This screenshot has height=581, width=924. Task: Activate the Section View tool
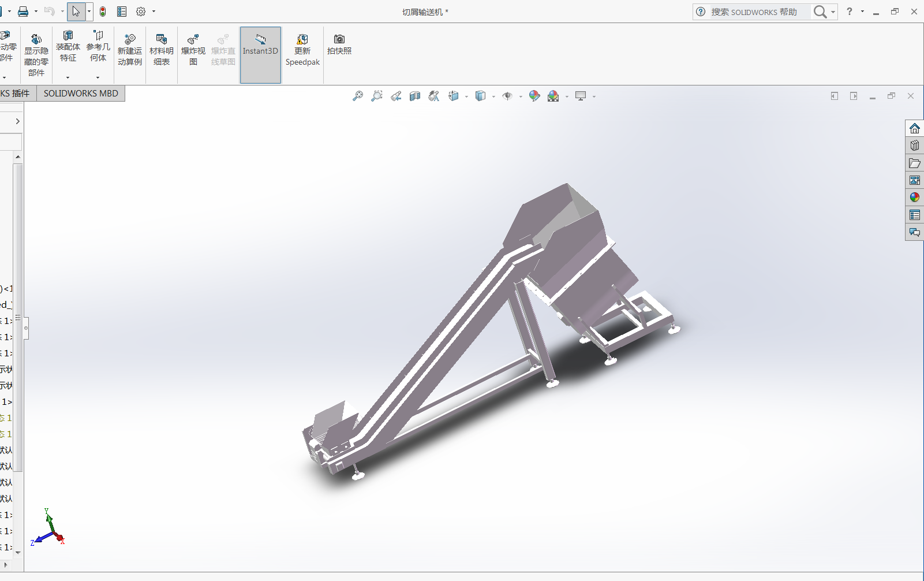click(x=415, y=96)
